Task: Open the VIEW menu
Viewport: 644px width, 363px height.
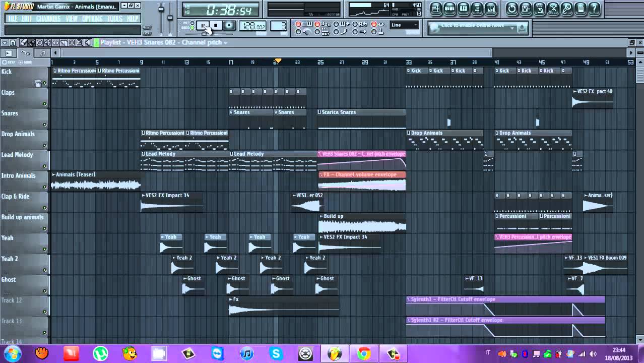Action: pyautogui.click(x=72, y=19)
